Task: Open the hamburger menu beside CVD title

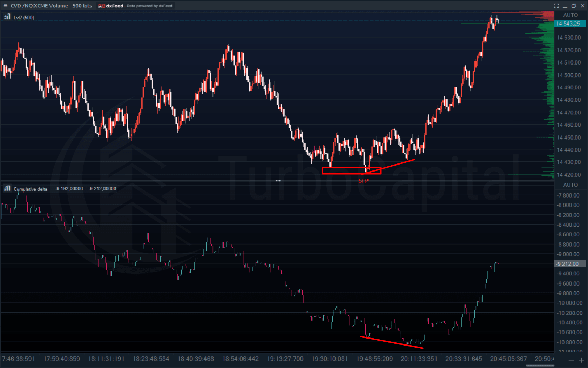Action: click(x=5, y=6)
